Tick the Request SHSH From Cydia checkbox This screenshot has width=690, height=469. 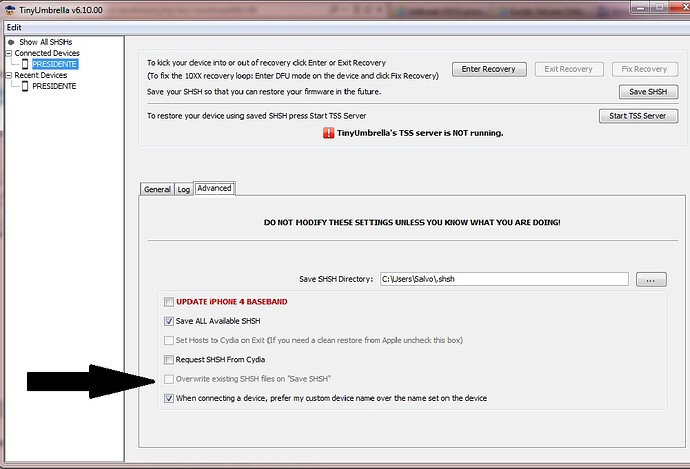click(168, 359)
